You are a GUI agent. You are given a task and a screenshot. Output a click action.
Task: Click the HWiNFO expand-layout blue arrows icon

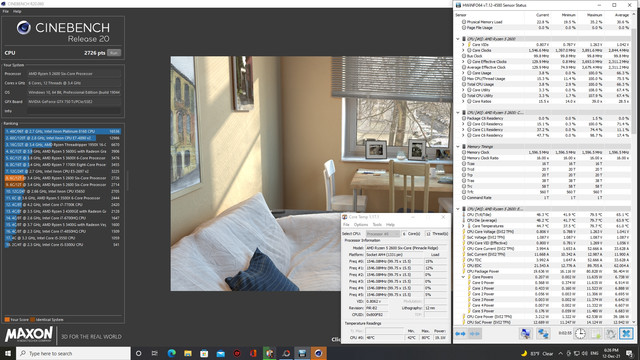coord(460,334)
